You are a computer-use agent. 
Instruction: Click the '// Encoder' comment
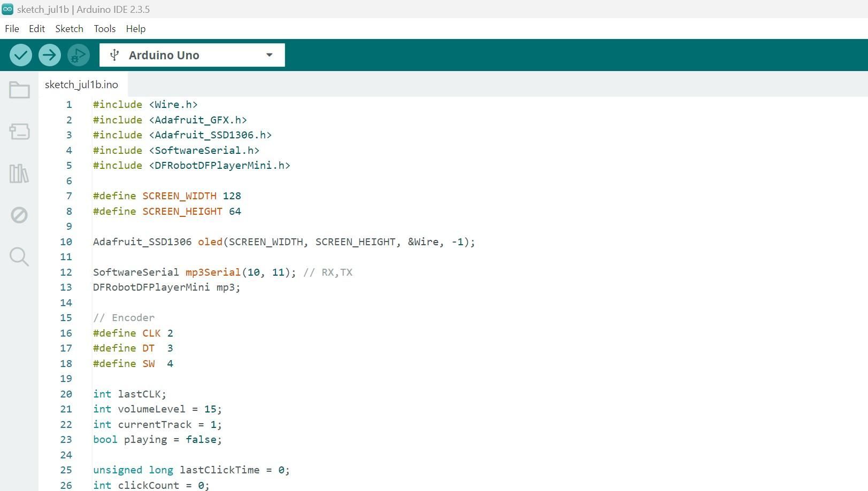(124, 317)
